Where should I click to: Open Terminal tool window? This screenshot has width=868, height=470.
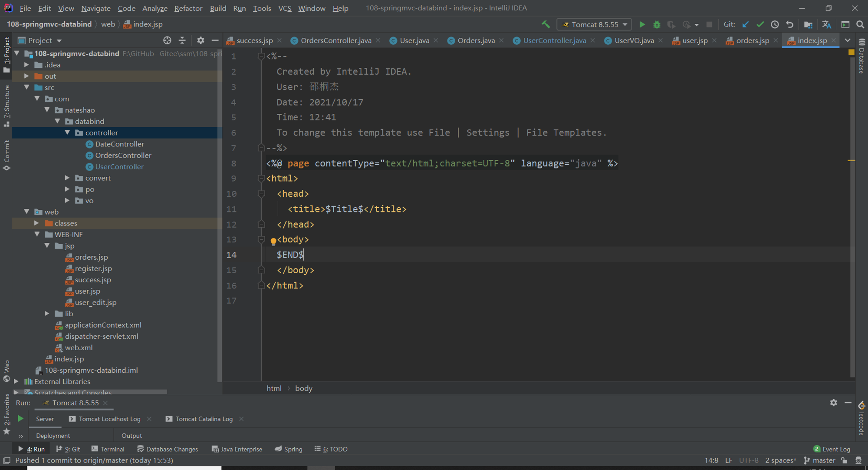pos(108,449)
